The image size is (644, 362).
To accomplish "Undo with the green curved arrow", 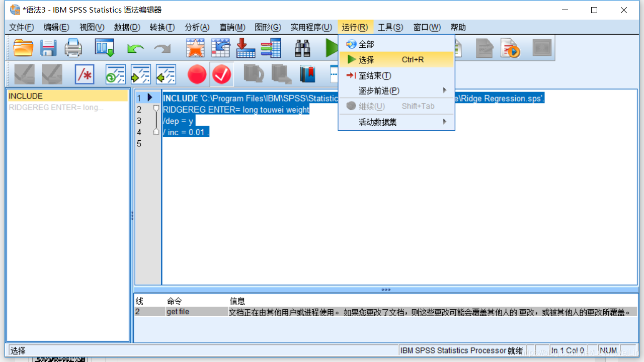I will (135, 48).
